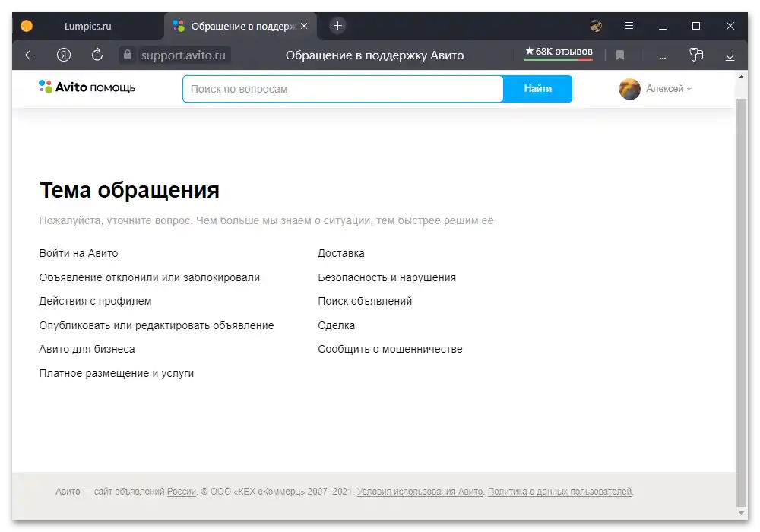Click the browser profile avatar in title bar

[596, 26]
